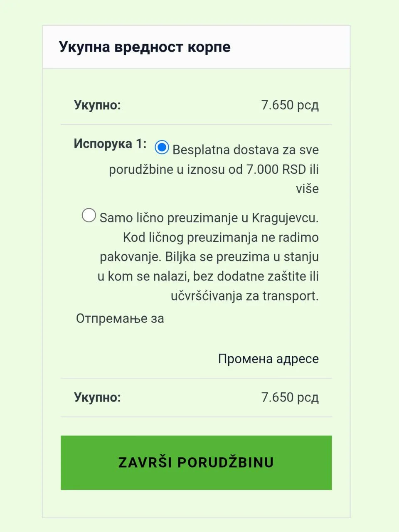The height and width of the screenshot is (532, 399).
Task: Select the Besplatna dostava radio button
Action: click(162, 147)
